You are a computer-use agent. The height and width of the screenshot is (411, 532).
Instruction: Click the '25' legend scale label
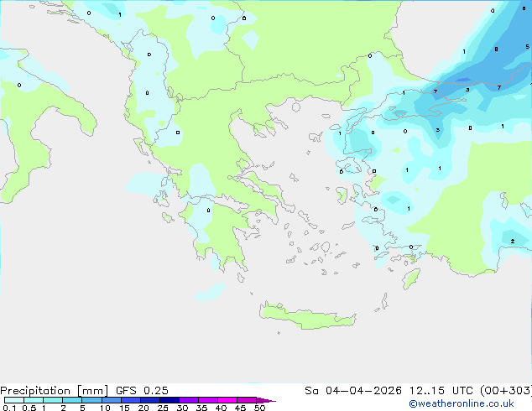coord(163,408)
